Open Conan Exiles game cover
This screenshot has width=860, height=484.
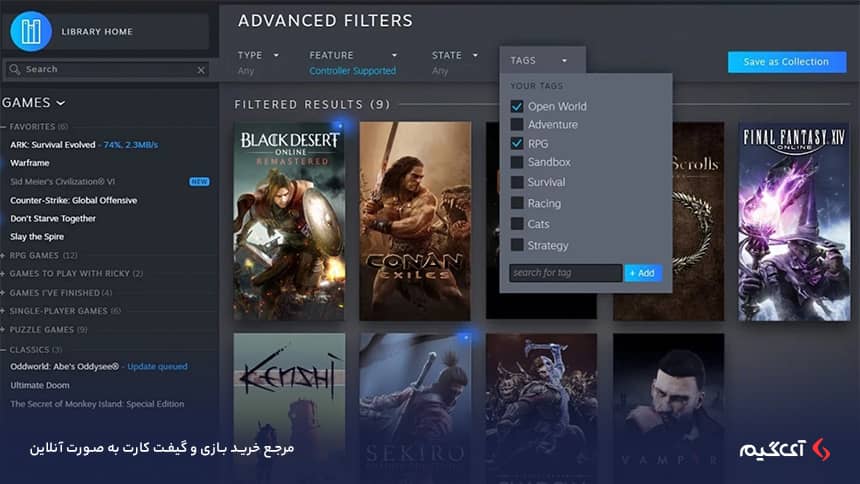pyautogui.click(x=415, y=221)
